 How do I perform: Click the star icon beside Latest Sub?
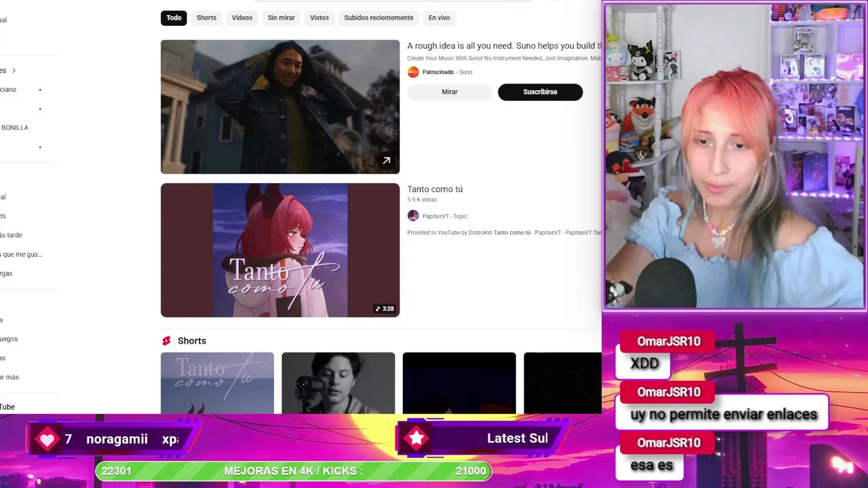(x=416, y=439)
